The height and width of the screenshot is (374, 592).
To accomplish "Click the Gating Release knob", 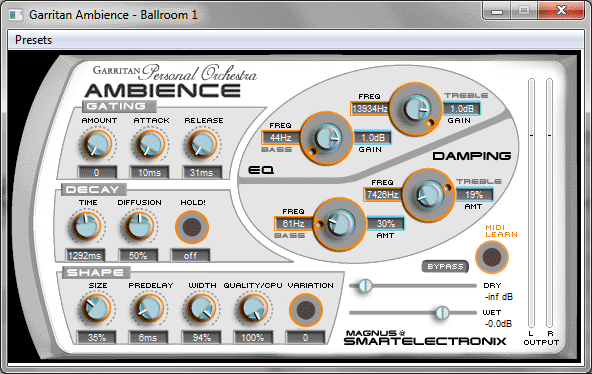I will [202, 145].
